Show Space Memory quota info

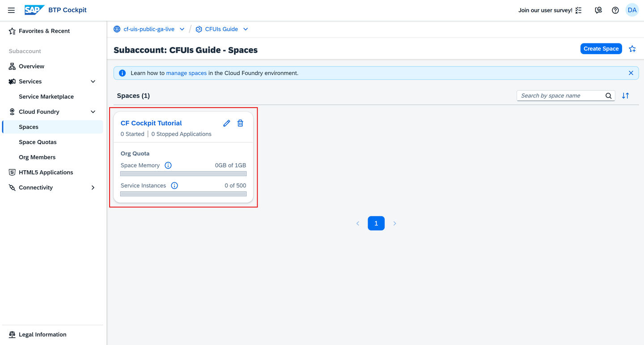(x=168, y=165)
